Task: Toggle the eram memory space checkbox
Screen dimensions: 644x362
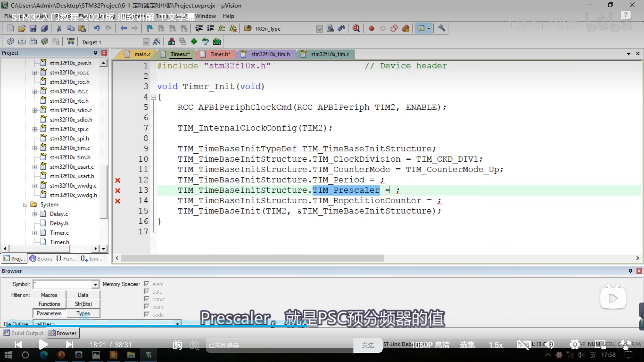Action: 147,284
